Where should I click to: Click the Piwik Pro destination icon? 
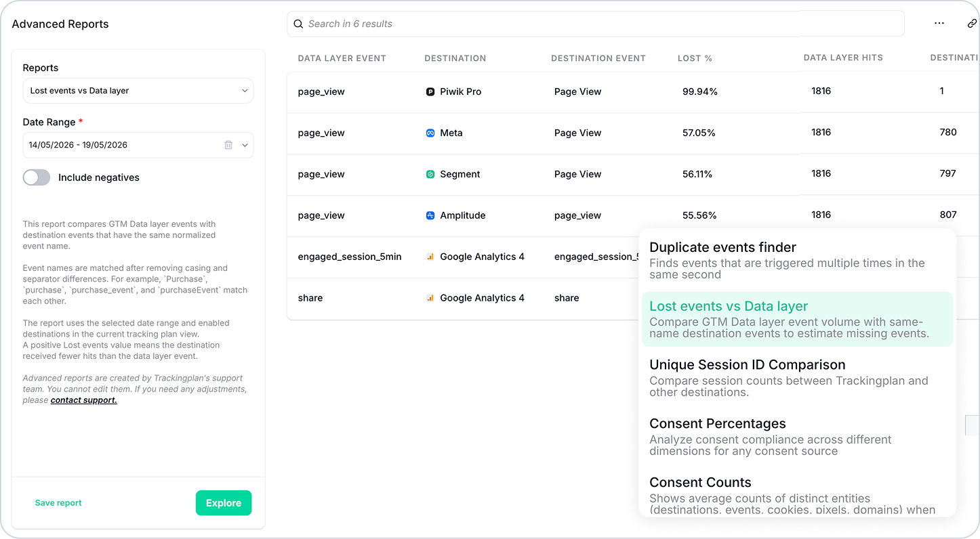(x=430, y=91)
